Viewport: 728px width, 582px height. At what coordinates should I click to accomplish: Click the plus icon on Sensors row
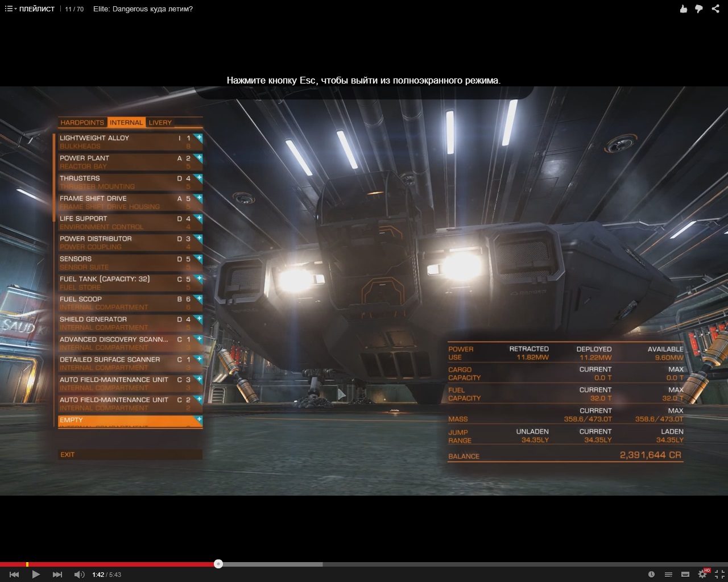199,258
